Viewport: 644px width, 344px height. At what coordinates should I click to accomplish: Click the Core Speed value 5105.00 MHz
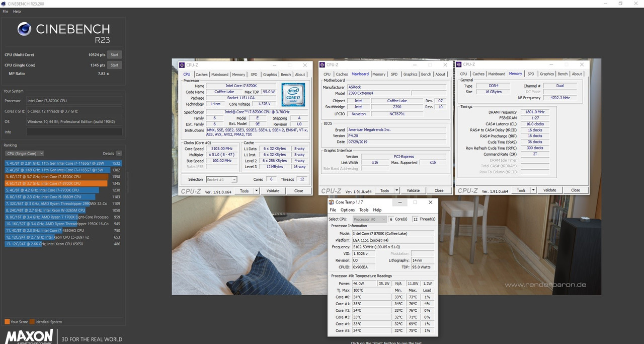(x=222, y=149)
